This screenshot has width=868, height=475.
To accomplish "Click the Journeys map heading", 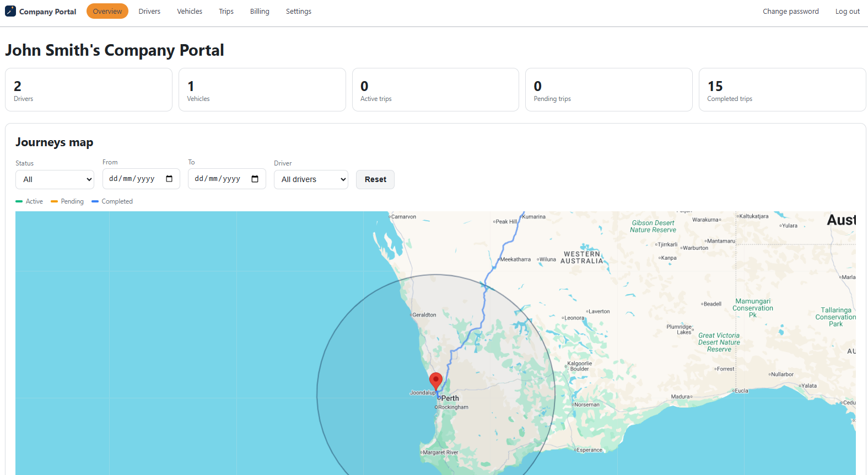I will click(55, 142).
